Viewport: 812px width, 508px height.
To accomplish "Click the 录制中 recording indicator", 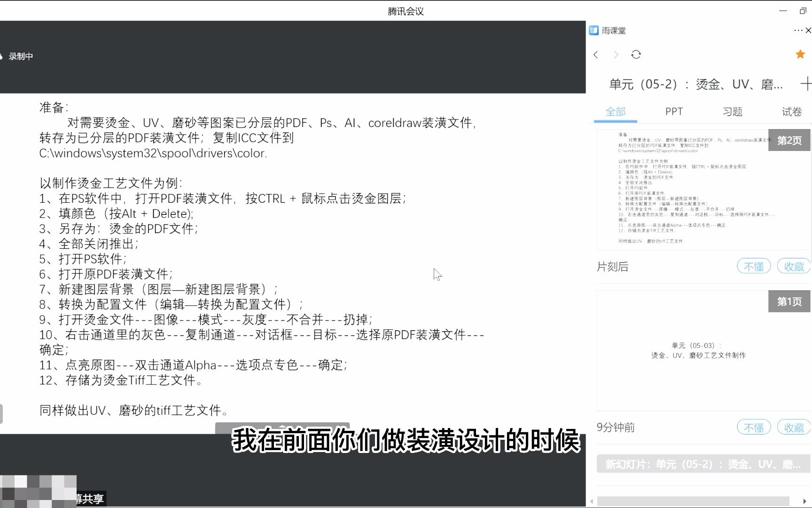I will click(17, 56).
